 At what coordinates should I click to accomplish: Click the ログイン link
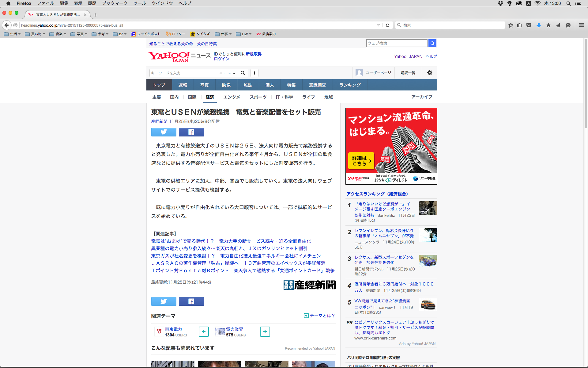221,59
